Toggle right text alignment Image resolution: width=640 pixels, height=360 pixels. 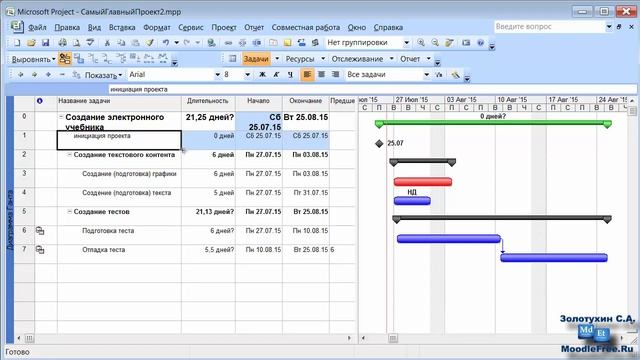pos(336,75)
